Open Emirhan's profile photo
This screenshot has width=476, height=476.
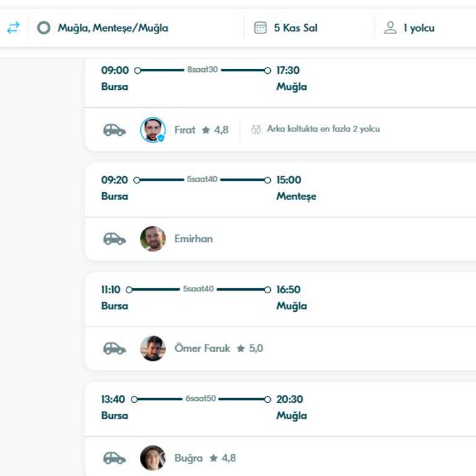[x=152, y=239]
